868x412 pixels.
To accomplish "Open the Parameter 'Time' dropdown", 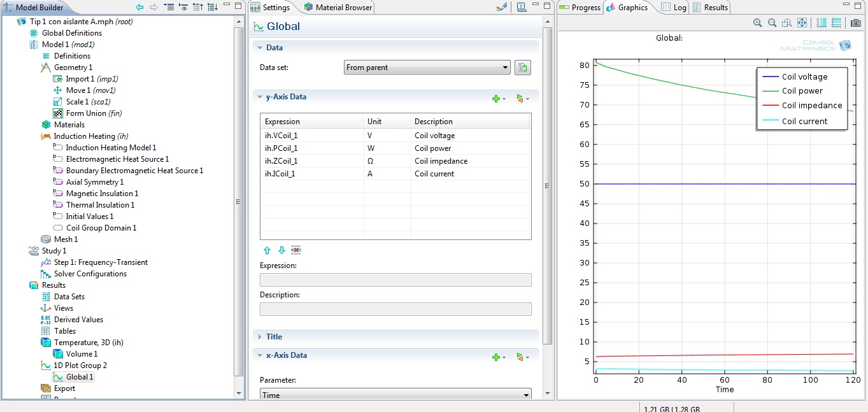I will 395,395.
